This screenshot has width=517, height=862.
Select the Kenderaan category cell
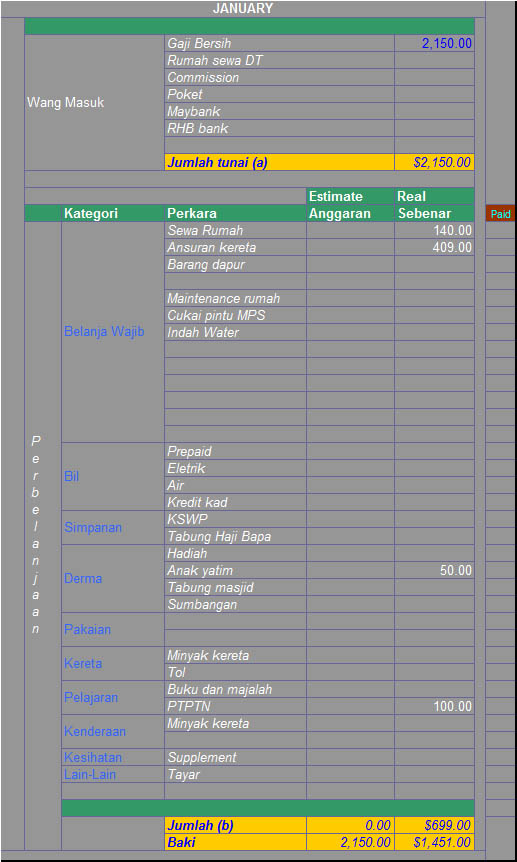113,732
